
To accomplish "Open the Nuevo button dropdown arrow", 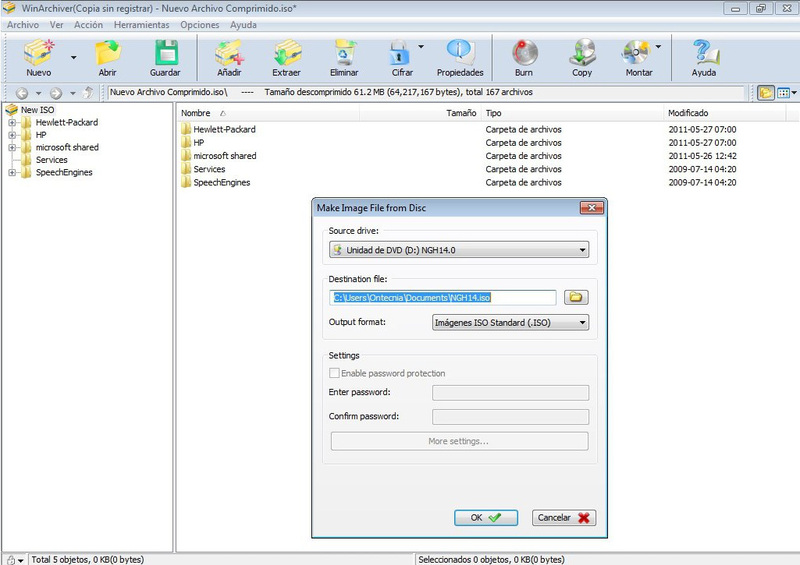I will click(x=73, y=57).
